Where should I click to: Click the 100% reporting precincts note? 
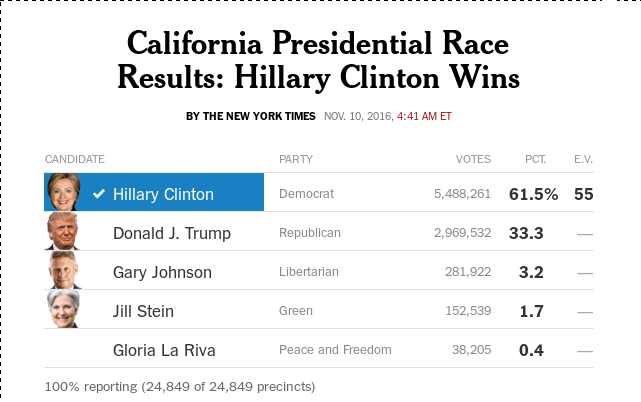pyautogui.click(x=180, y=385)
